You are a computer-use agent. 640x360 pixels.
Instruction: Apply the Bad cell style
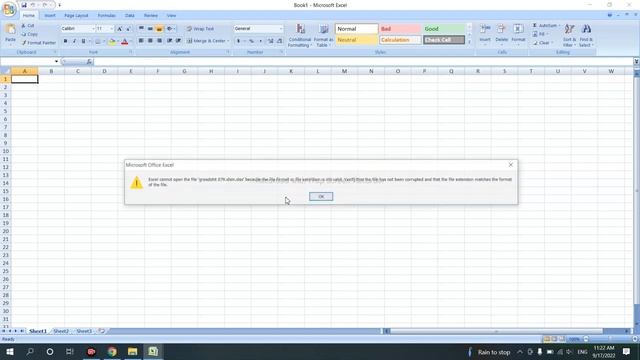click(x=400, y=29)
